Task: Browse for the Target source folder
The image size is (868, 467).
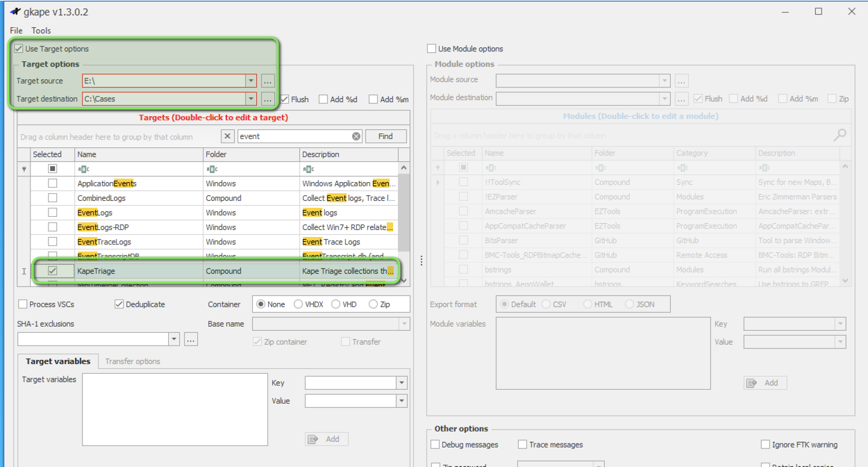Action: (267, 81)
